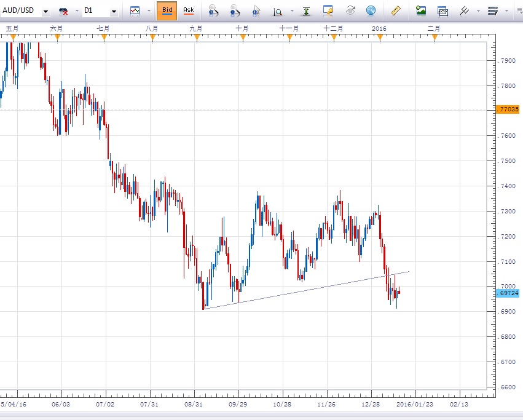Click the 2016/01/23 date axis label
The image size is (523, 420).
[x=415, y=404]
